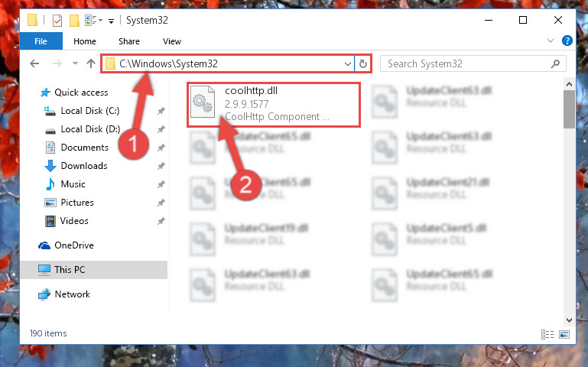This screenshot has width=588, height=367.
Task: Expand the address bar history dropdown
Action: pyautogui.click(x=348, y=63)
